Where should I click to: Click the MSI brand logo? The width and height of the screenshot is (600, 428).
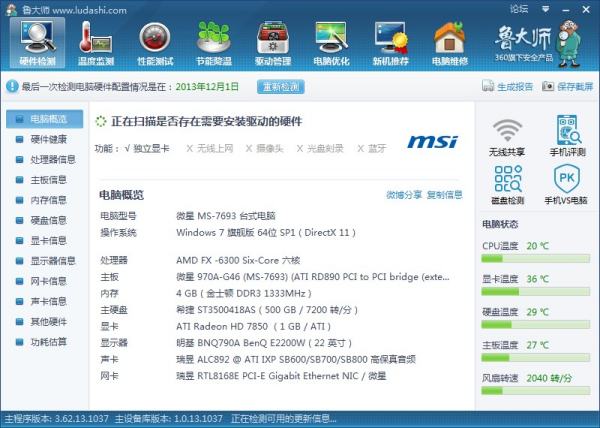click(432, 142)
